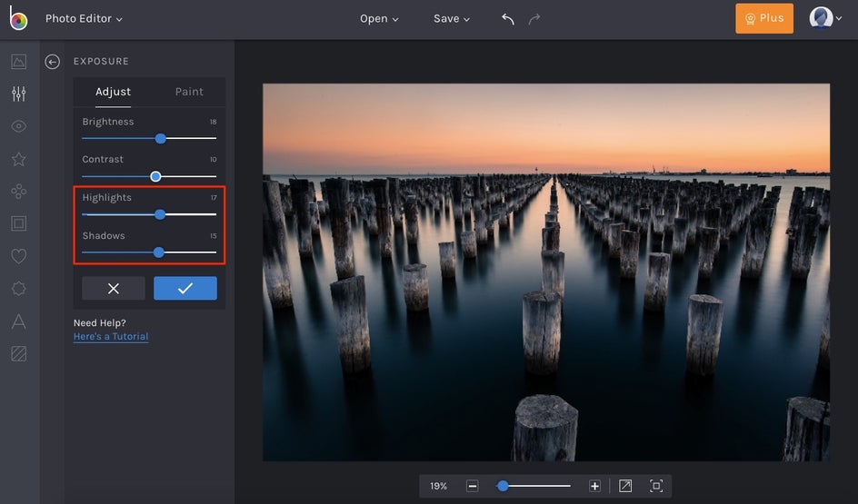Click the Undo arrow
The height and width of the screenshot is (504, 858).
click(508, 19)
